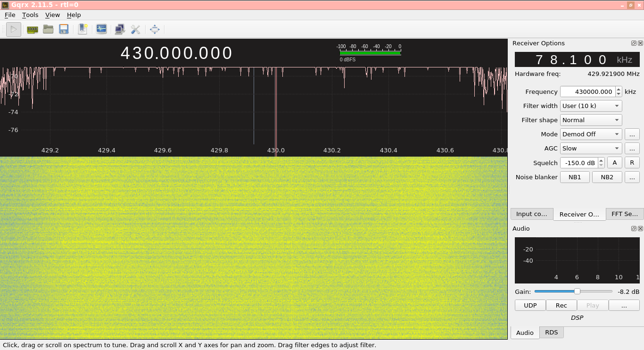Open the View menu
Viewport: 644px width, 350px height.
coord(52,15)
